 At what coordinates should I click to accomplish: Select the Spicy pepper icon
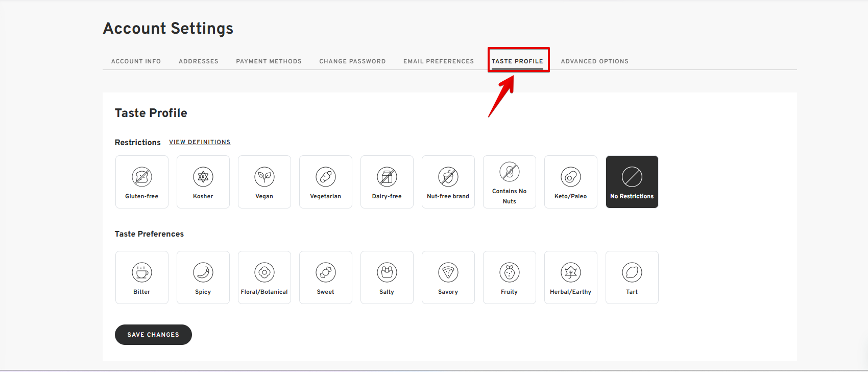click(x=203, y=272)
